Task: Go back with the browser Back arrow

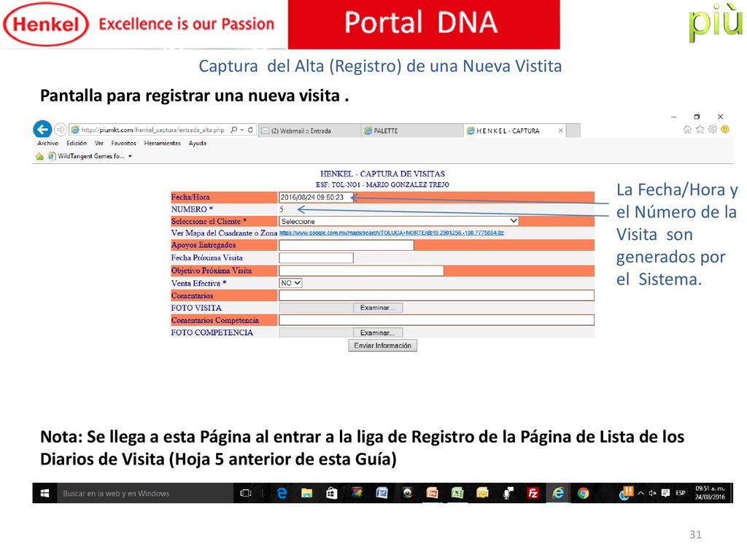Action: (x=42, y=129)
